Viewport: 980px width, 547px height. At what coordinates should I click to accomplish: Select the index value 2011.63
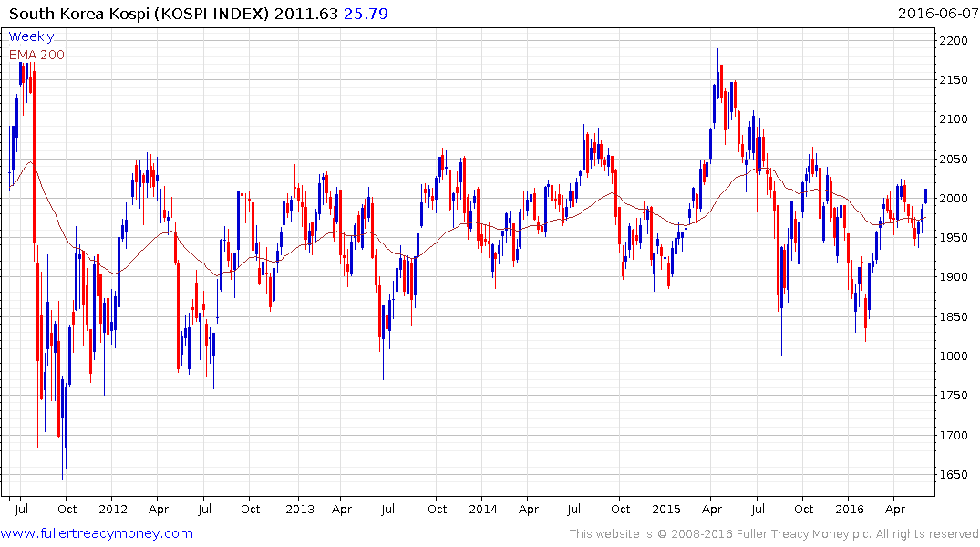pyautogui.click(x=305, y=14)
